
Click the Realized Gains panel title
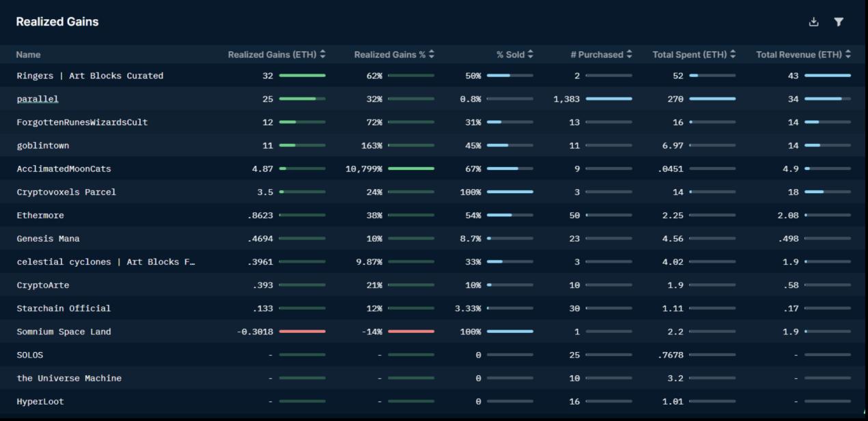coord(57,22)
